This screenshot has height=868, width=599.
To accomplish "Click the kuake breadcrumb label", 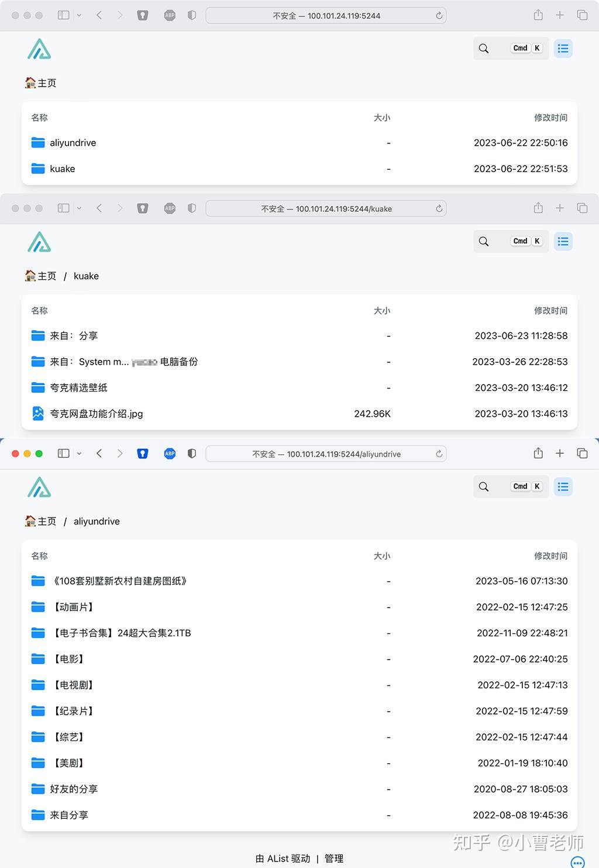I will [86, 276].
